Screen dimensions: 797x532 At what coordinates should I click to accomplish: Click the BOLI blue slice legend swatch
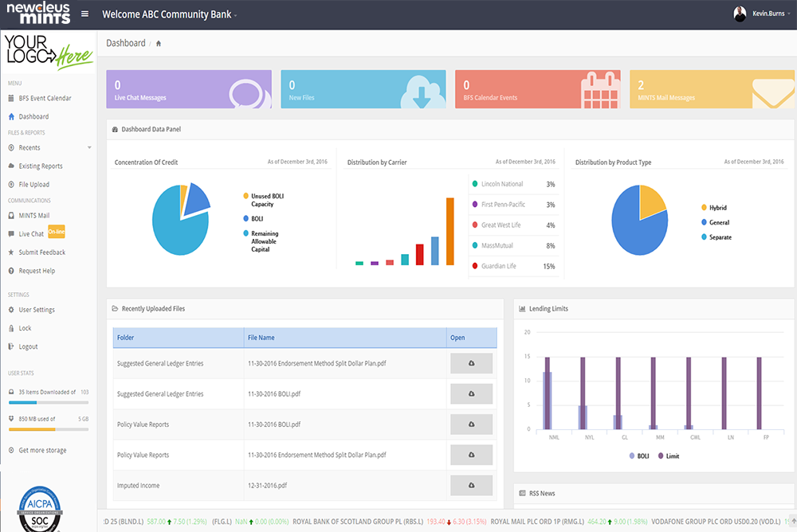246,218
